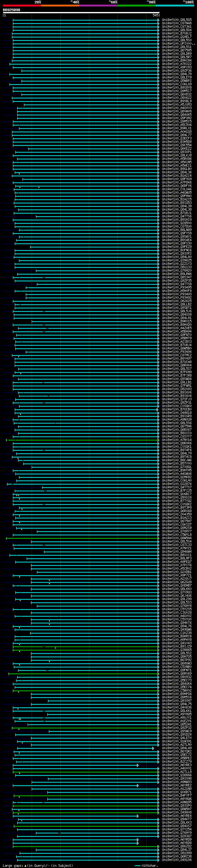The height and width of the screenshot is (868, 197).
Task: Open hit UniRef100_Q1AEL7
Action: 177,37
